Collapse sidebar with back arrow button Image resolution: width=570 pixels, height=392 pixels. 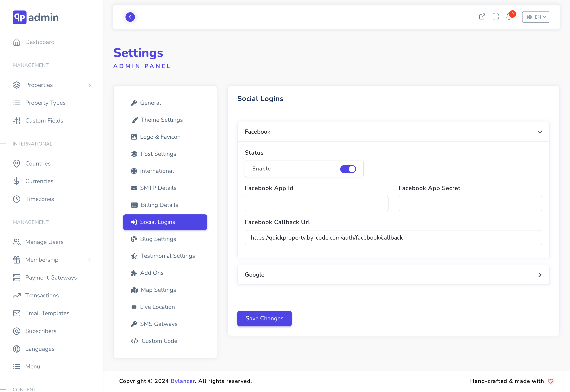tap(130, 17)
